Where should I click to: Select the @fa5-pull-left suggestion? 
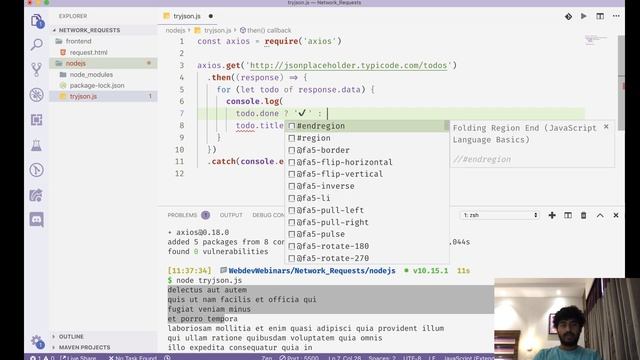coord(367,210)
